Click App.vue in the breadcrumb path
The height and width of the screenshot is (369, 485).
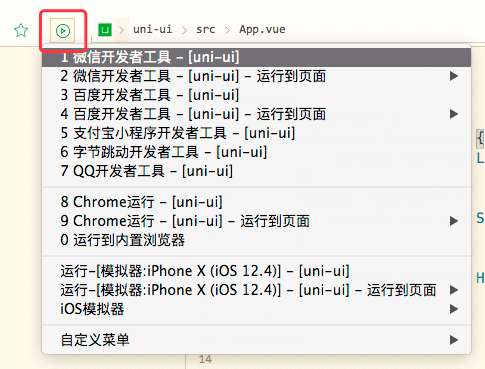click(262, 29)
